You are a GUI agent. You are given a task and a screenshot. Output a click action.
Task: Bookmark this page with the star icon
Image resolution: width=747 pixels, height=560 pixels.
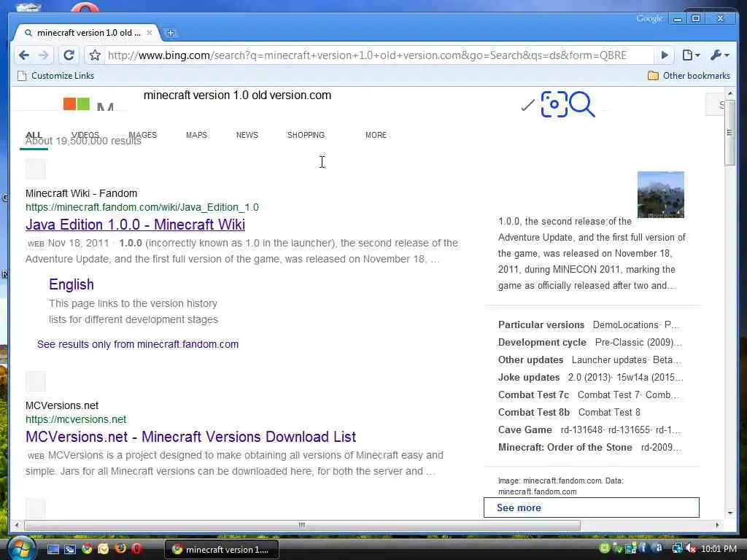(95, 55)
